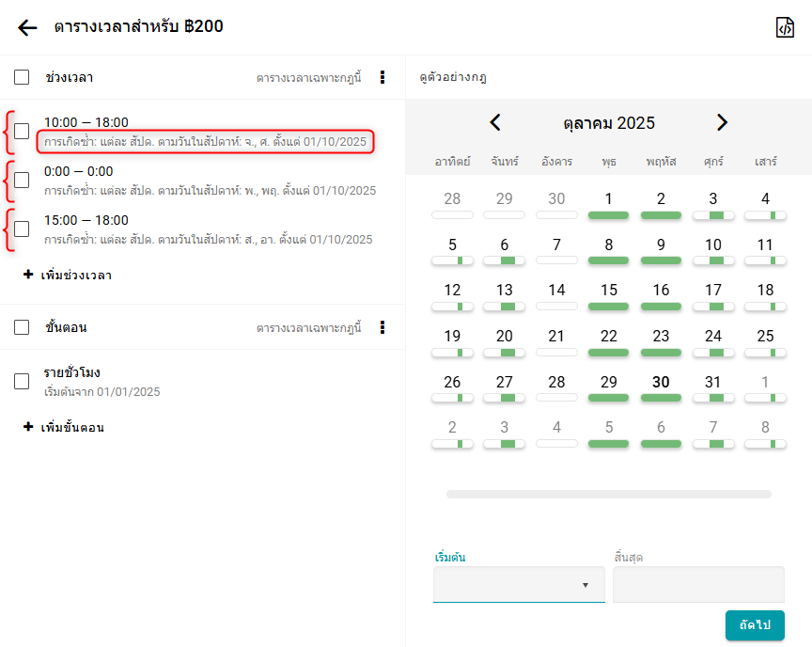The height and width of the screenshot is (647, 812).
Task: Tick the 0:00 — 0:00 time slot checkbox
Action: [x=22, y=181]
